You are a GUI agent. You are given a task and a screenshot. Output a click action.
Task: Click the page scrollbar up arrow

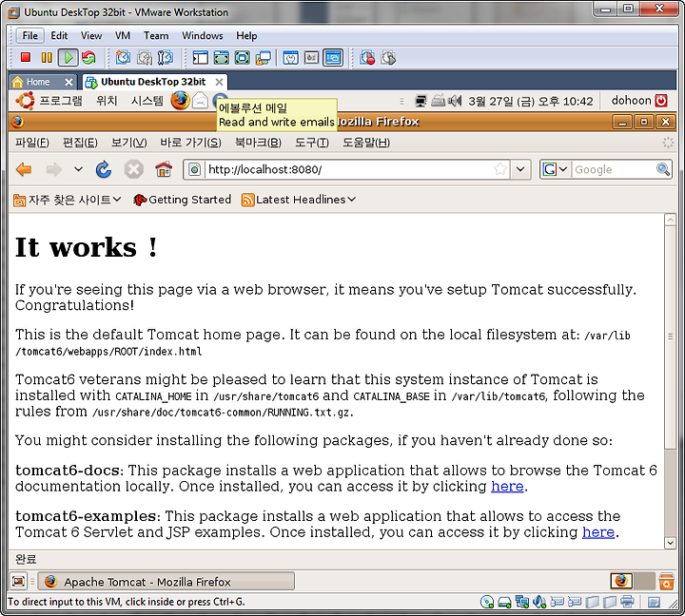(670, 220)
